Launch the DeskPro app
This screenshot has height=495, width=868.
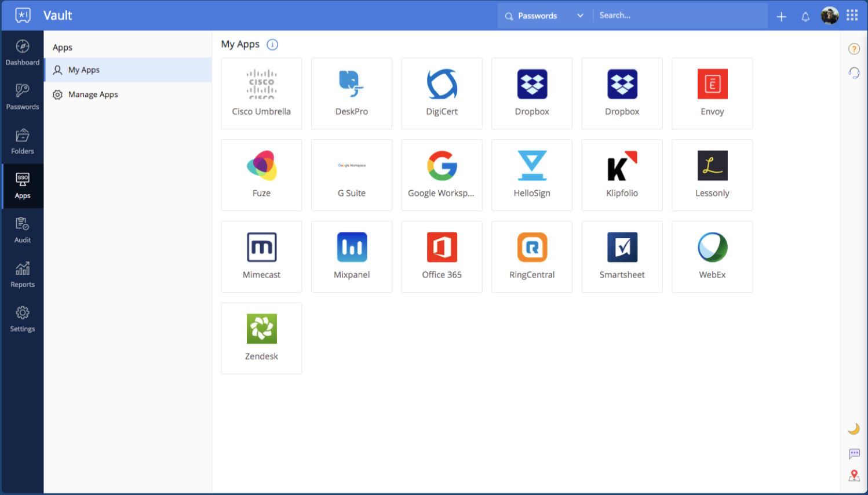click(x=352, y=93)
